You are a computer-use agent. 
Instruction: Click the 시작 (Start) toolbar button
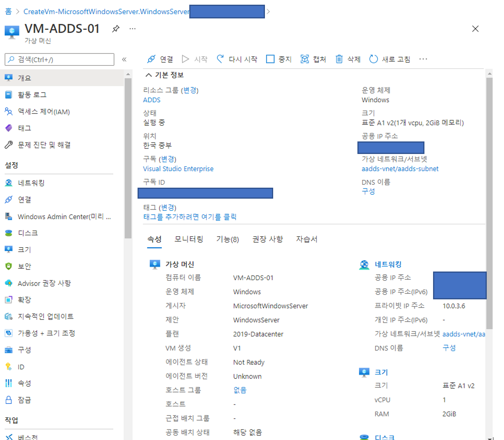click(x=195, y=59)
